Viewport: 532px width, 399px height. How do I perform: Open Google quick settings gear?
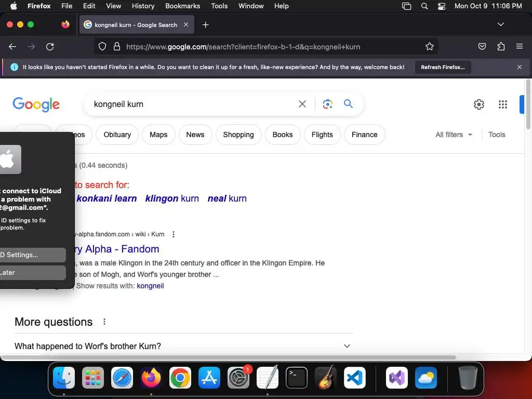click(478, 104)
